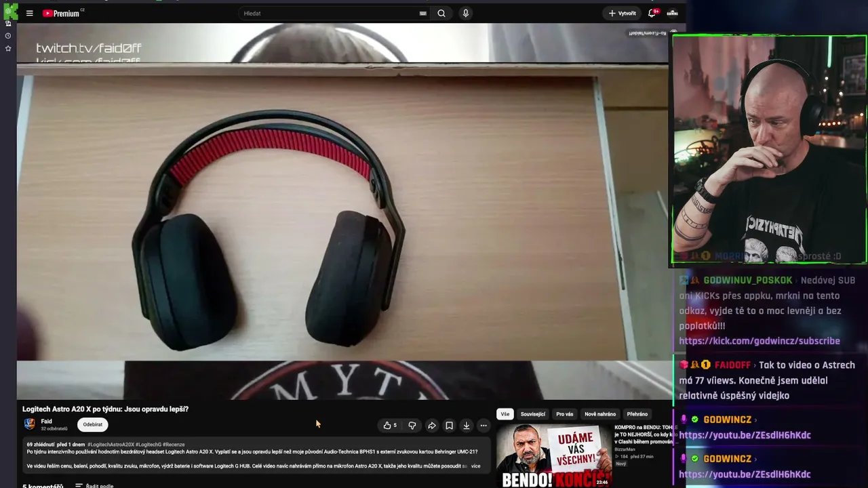
Task: Download the video with the download icon
Action: 467,426
